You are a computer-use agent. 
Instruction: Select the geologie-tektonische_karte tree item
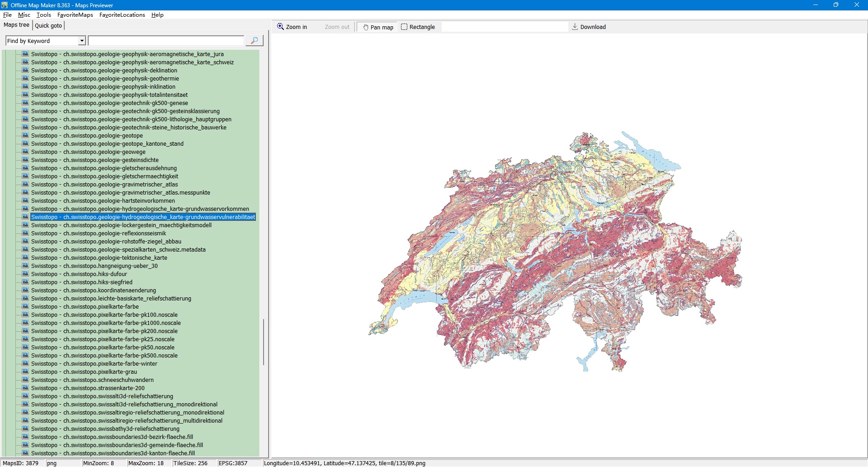tap(99, 258)
